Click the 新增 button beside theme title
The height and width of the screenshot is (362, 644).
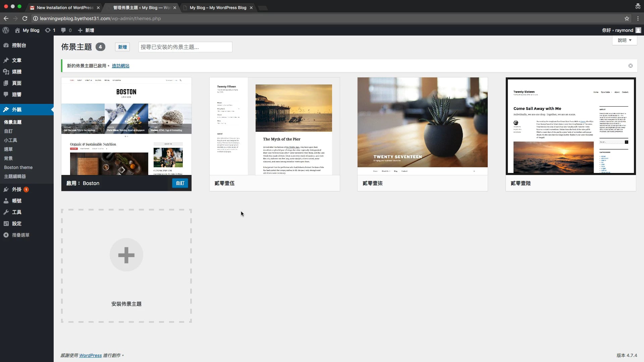click(x=122, y=47)
